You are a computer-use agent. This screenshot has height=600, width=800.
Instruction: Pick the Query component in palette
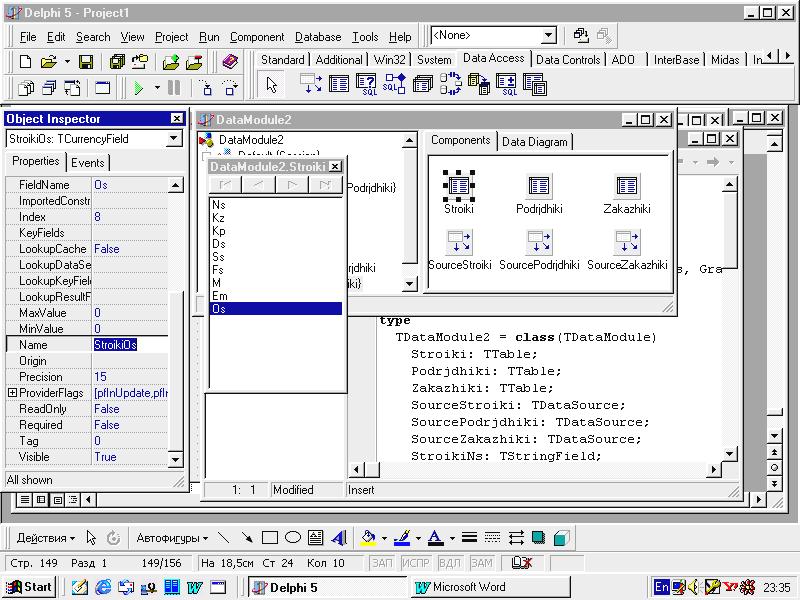click(366, 84)
